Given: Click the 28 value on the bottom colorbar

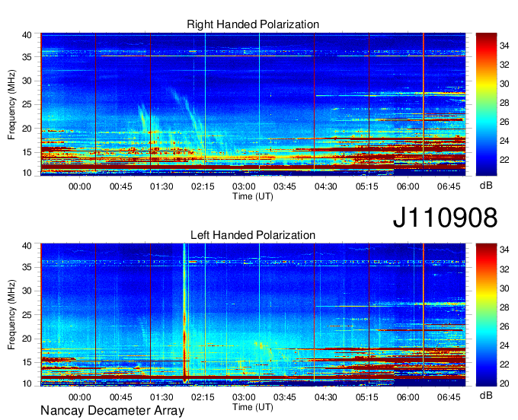Looking at the screenshot, I should (504, 307).
